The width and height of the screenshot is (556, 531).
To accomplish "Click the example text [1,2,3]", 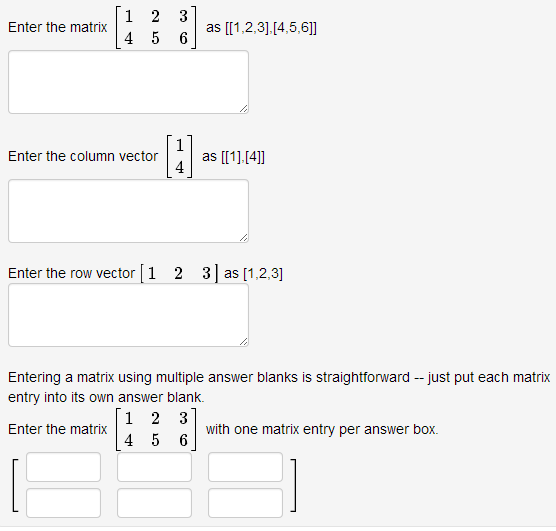I will 263,273.
